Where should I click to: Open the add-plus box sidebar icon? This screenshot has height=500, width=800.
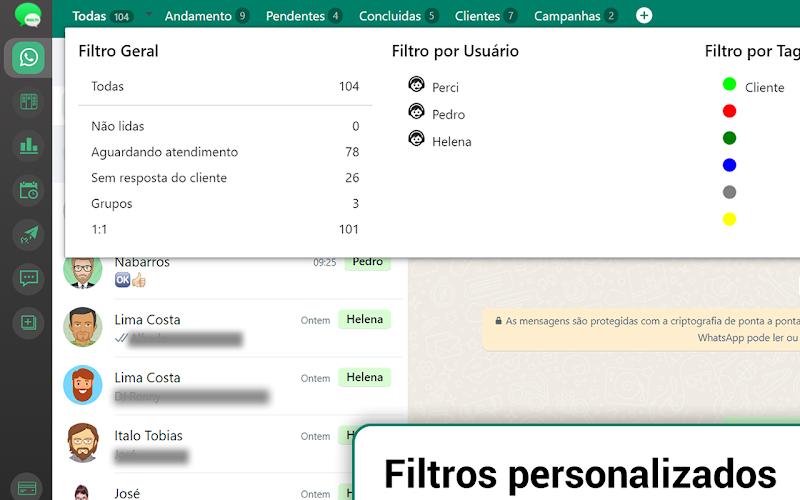click(29, 322)
